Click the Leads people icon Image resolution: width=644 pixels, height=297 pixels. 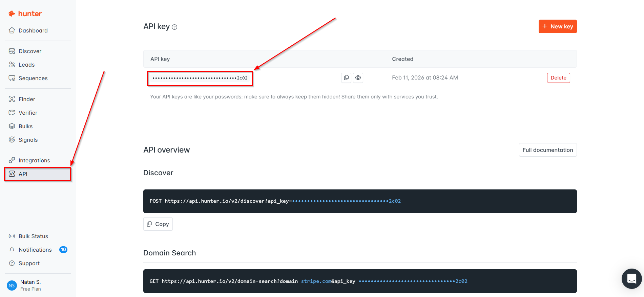(x=12, y=65)
